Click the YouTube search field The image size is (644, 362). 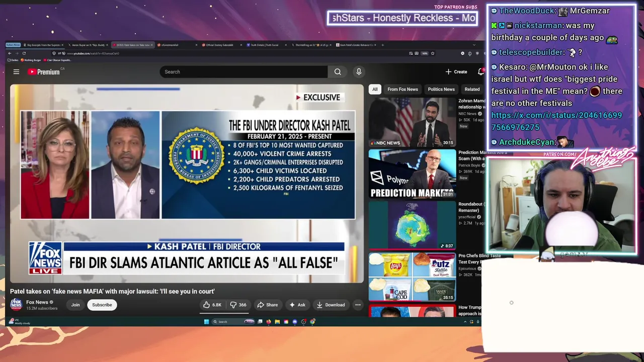point(244,72)
